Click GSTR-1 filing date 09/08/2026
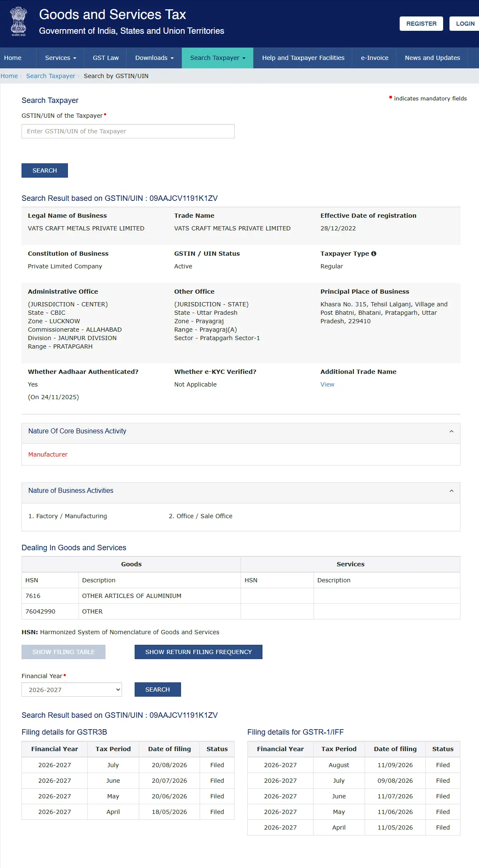The height and width of the screenshot is (868, 479). click(x=395, y=781)
